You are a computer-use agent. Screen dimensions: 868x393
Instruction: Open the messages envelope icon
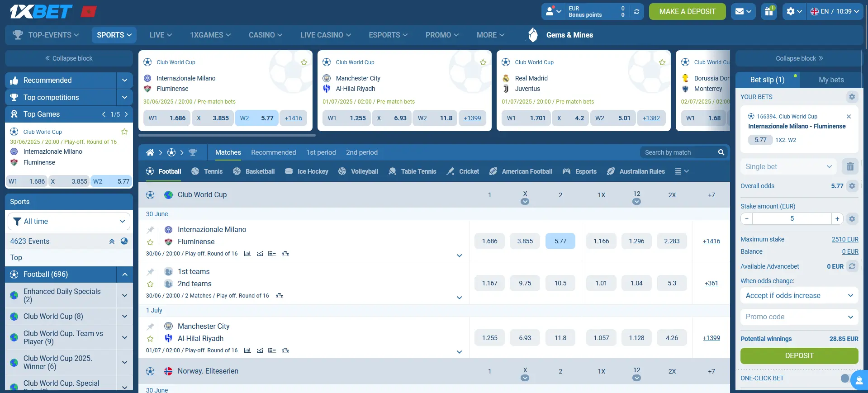[x=744, y=11]
